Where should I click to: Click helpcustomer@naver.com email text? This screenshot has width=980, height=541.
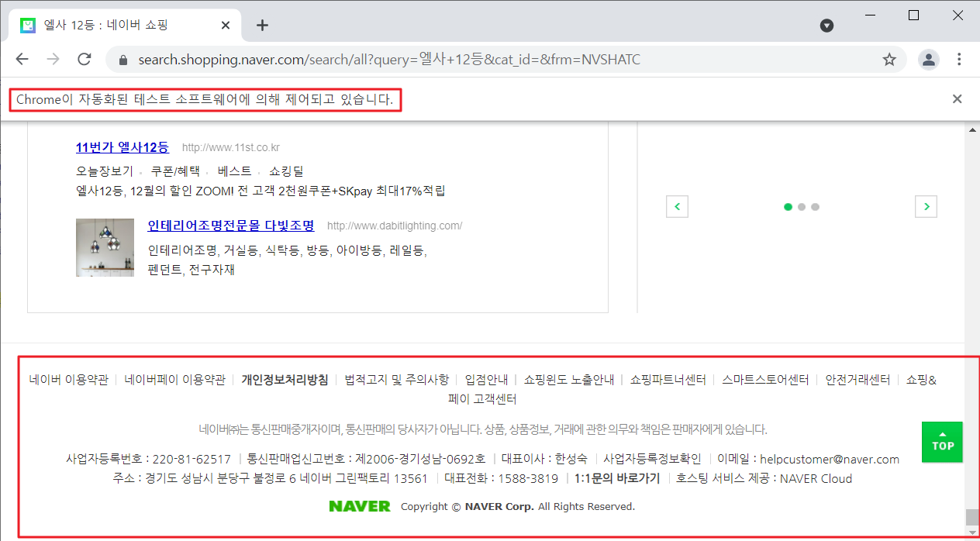830,459
